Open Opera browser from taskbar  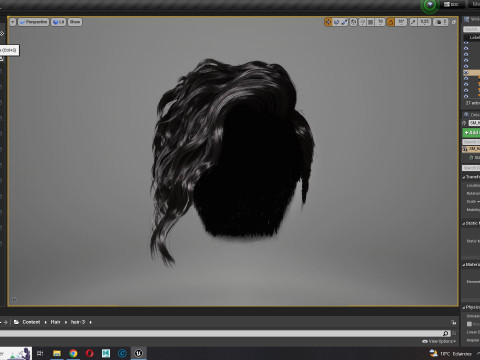[89, 353]
